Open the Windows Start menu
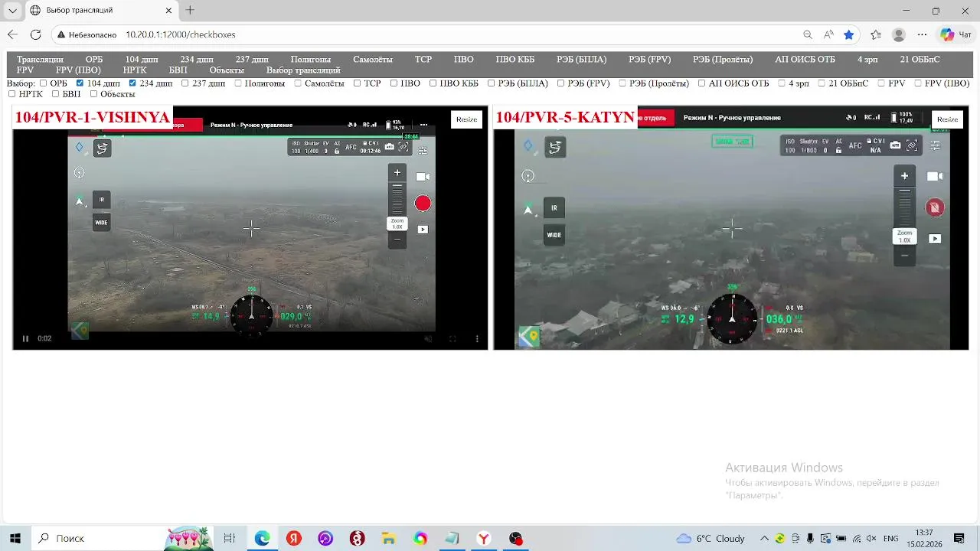Screen dimensions: 980x551 coord(15,538)
